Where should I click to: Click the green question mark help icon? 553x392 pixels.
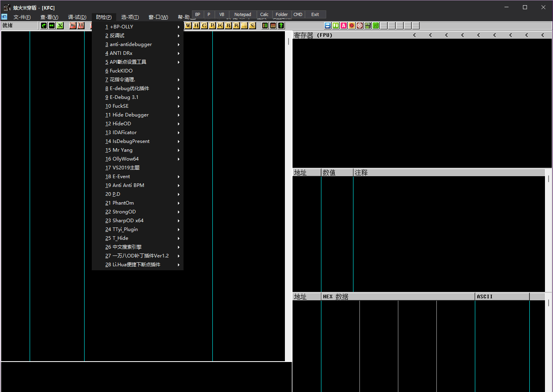tap(281, 26)
